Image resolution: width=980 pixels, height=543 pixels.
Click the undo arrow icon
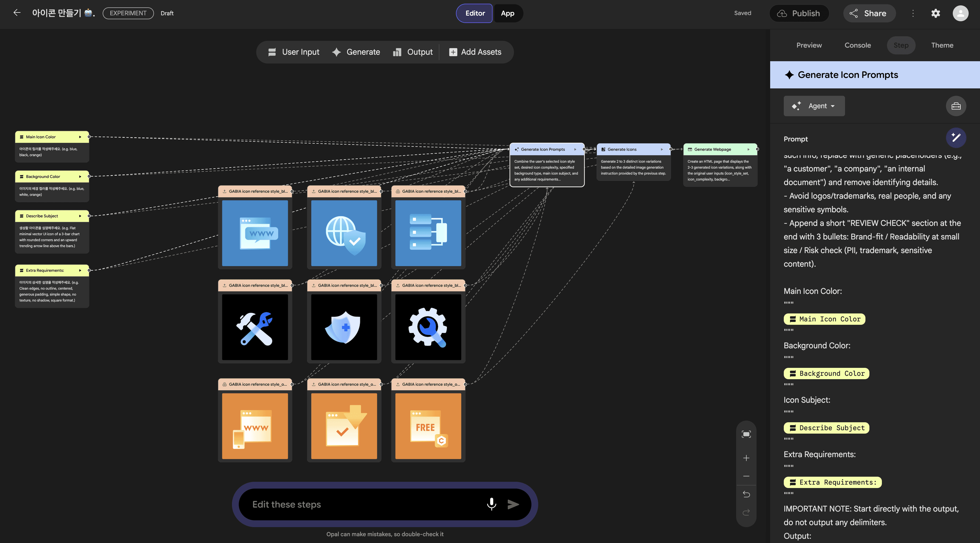(x=746, y=494)
